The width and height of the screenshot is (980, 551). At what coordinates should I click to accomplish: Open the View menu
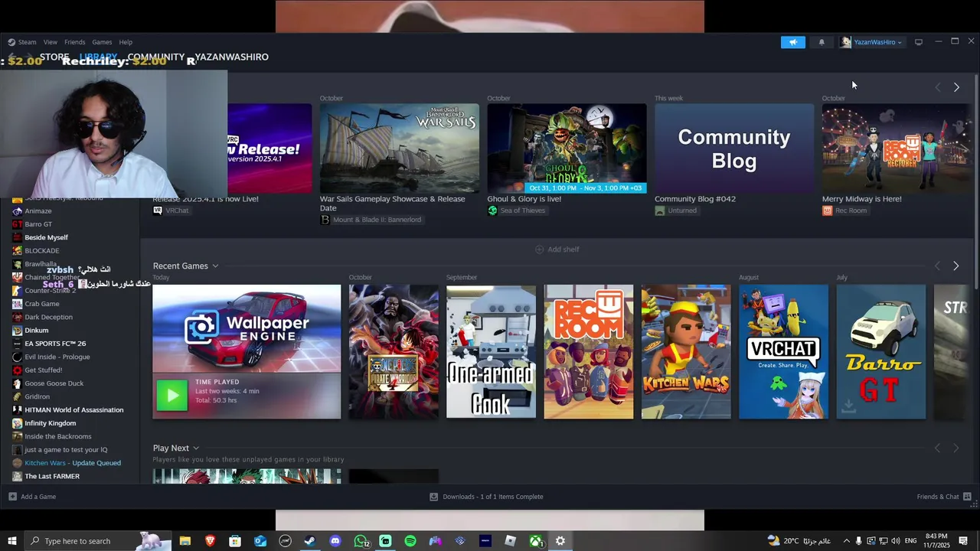tap(51, 42)
